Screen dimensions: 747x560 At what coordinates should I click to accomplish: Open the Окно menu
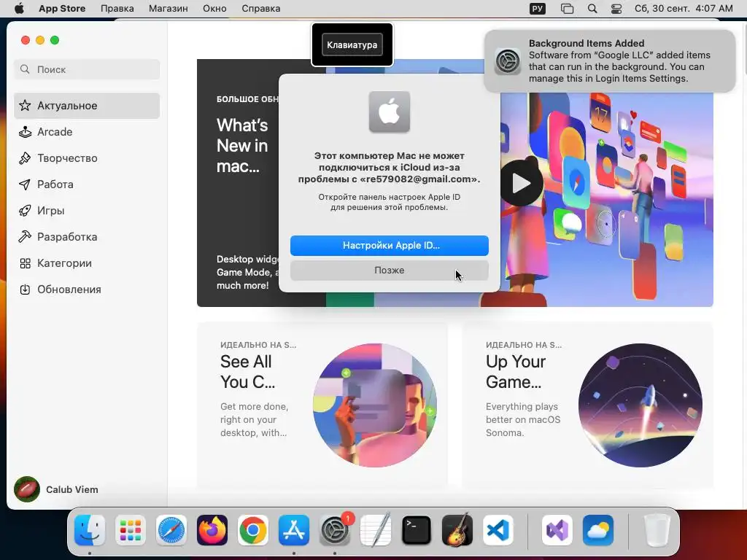[214, 9]
